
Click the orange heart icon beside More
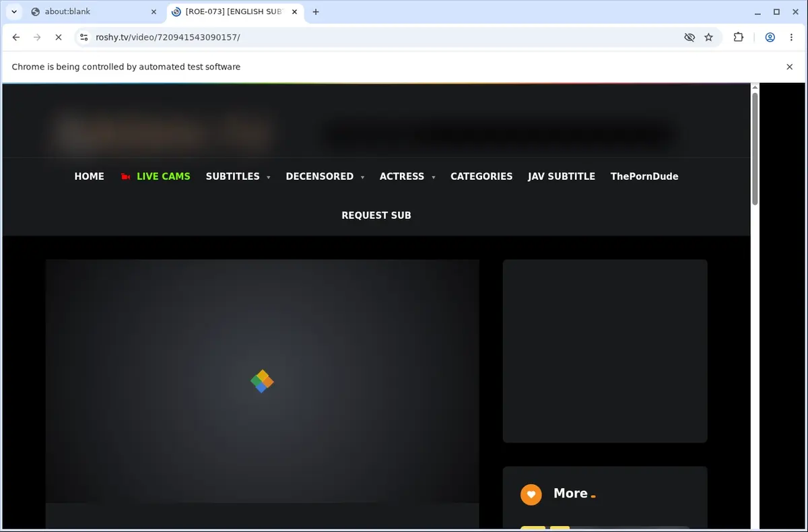click(x=531, y=495)
